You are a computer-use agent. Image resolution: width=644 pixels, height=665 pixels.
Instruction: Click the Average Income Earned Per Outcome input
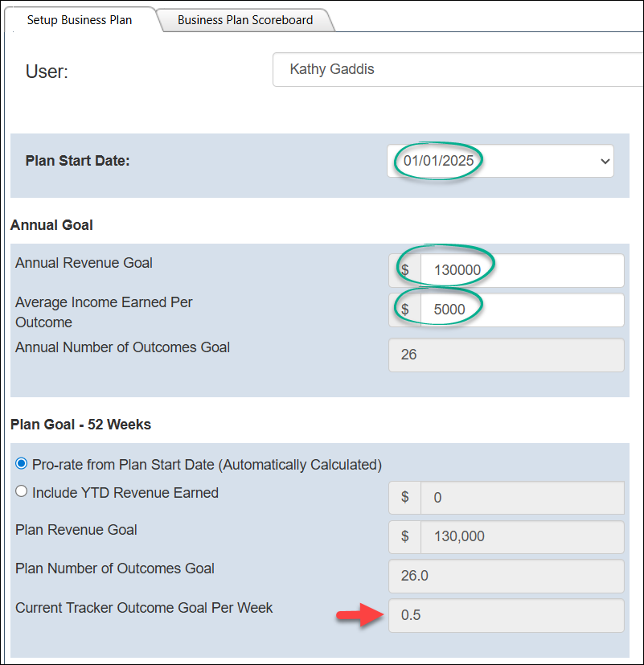(521, 310)
